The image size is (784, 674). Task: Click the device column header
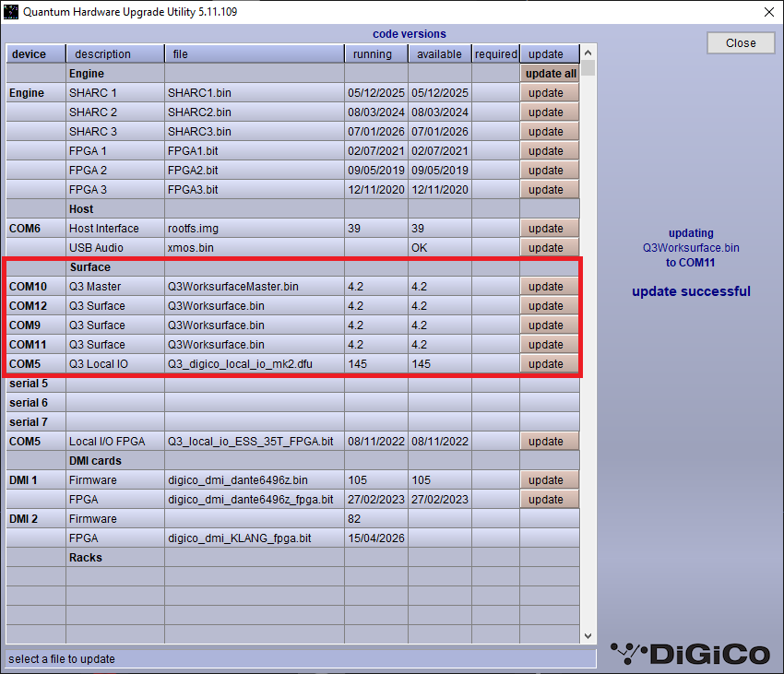[x=35, y=54]
